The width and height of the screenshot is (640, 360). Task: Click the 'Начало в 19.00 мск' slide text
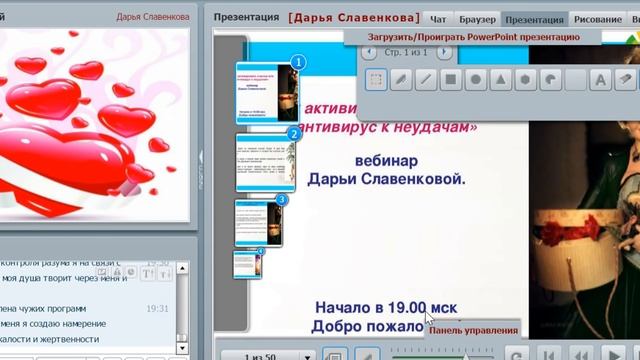tap(386, 308)
